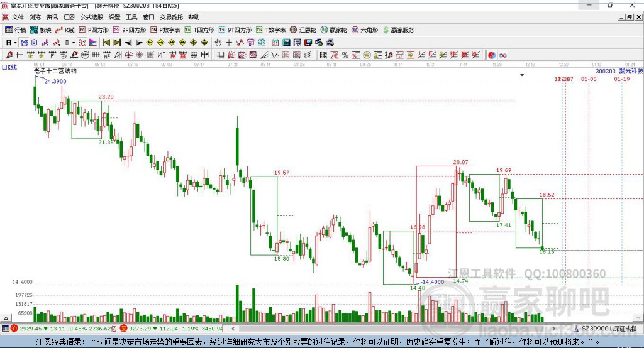Select the red pencil draw tool
Screen dimensions: 644x348
(x=9, y=55)
